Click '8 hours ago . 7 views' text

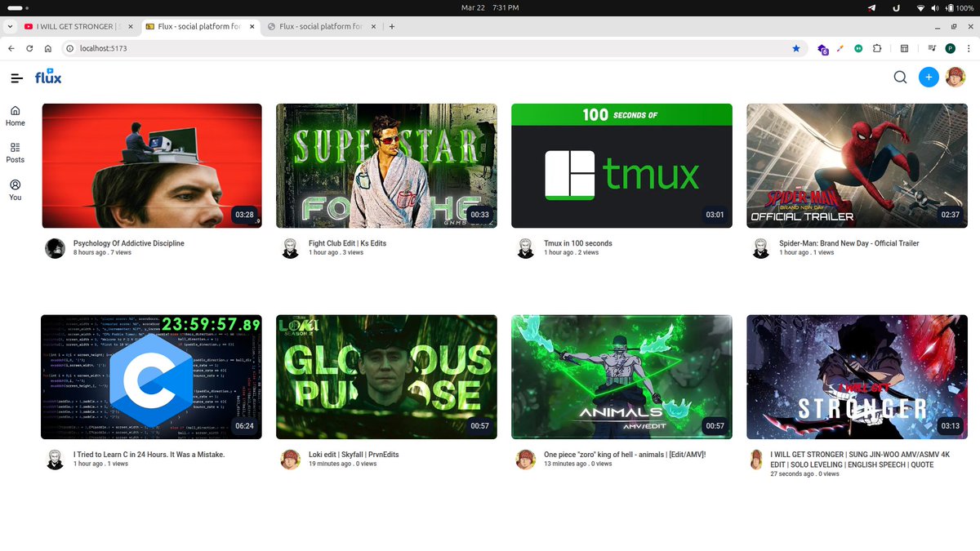pos(102,253)
